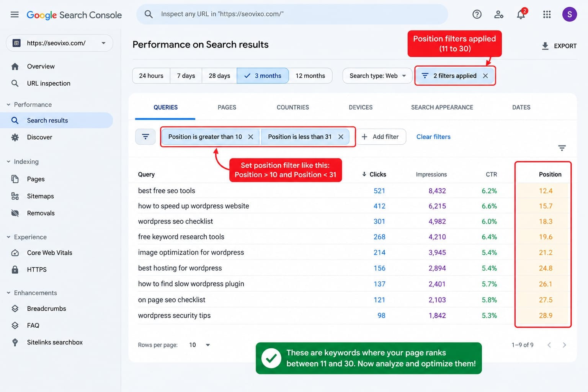Open the Help question mark icon
This screenshot has height=392, width=588.
477,15
